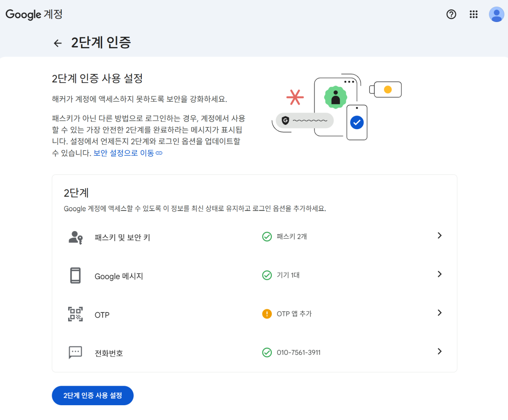Click the 2단계 인증 사용 설정 heading

click(x=97, y=78)
